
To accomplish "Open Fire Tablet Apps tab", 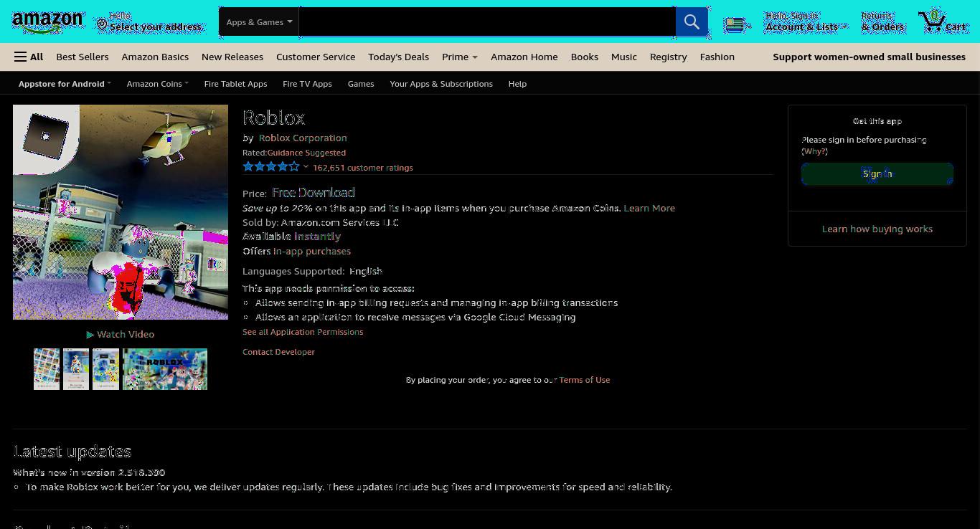I will point(235,84).
